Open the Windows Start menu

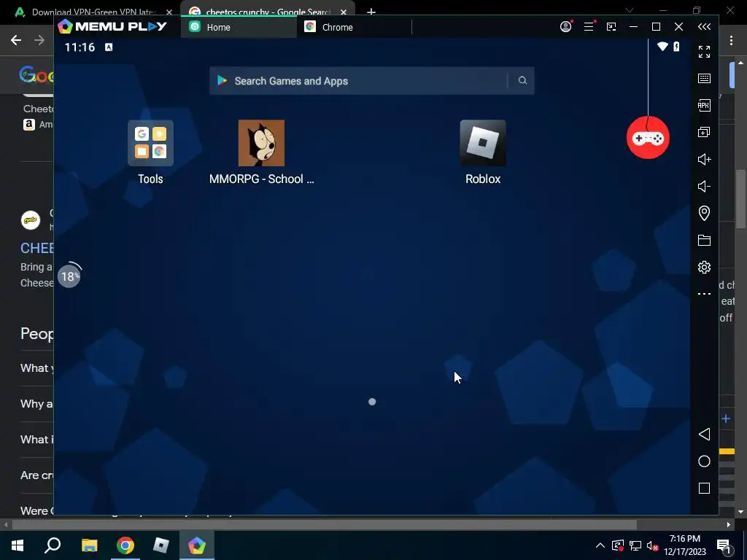pos(18,545)
